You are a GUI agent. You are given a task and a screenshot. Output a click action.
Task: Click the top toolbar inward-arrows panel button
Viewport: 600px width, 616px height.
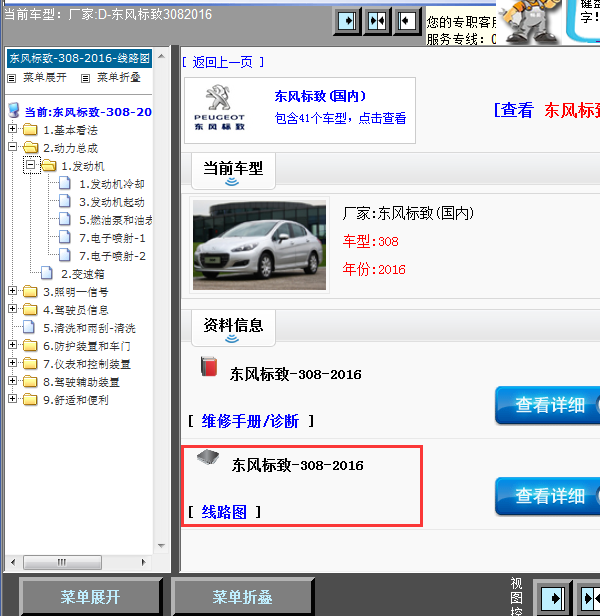377,21
